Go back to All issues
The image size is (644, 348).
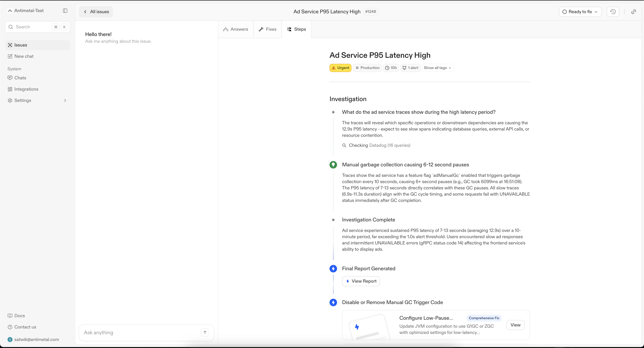[x=96, y=12]
